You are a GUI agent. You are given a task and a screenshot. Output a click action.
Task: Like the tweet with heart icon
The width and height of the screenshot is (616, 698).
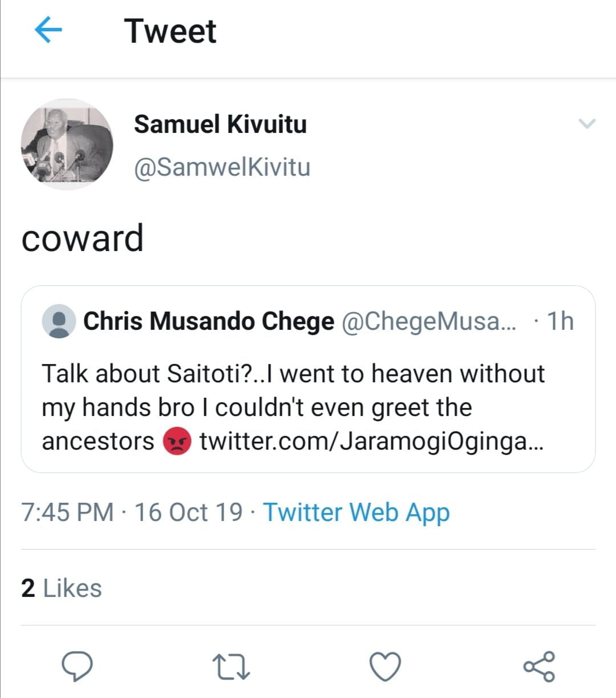(x=386, y=666)
